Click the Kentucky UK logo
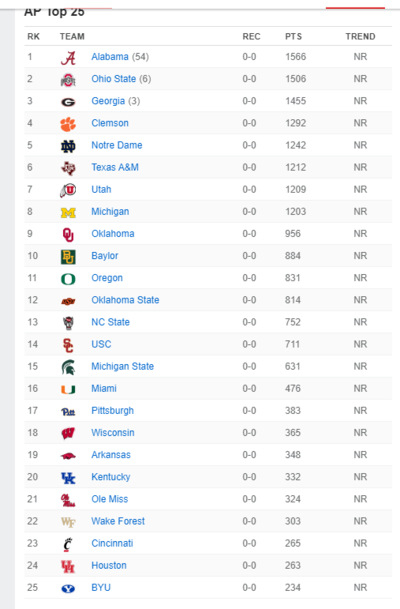Screen dimensions: 400x609 (x=68, y=478)
